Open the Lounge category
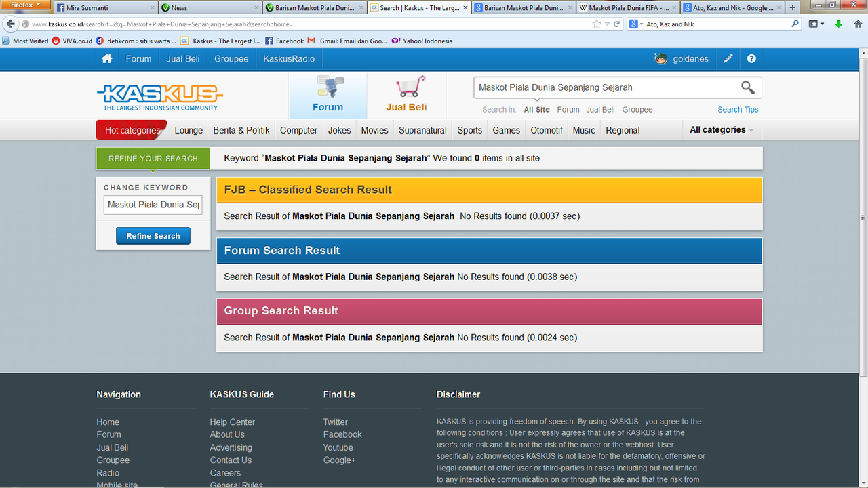The image size is (868, 488). (x=189, y=130)
